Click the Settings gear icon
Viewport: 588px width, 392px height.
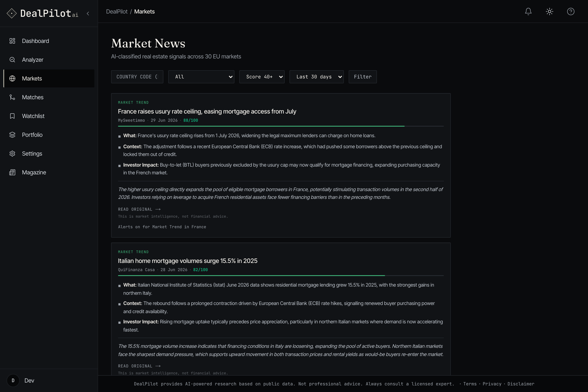click(x=12, y=154)
